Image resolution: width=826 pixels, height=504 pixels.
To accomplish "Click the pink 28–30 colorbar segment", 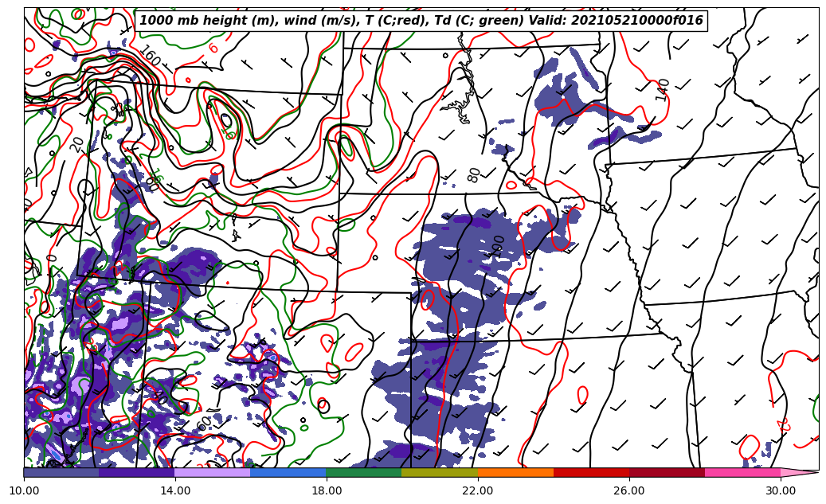I will coord(742,472).
